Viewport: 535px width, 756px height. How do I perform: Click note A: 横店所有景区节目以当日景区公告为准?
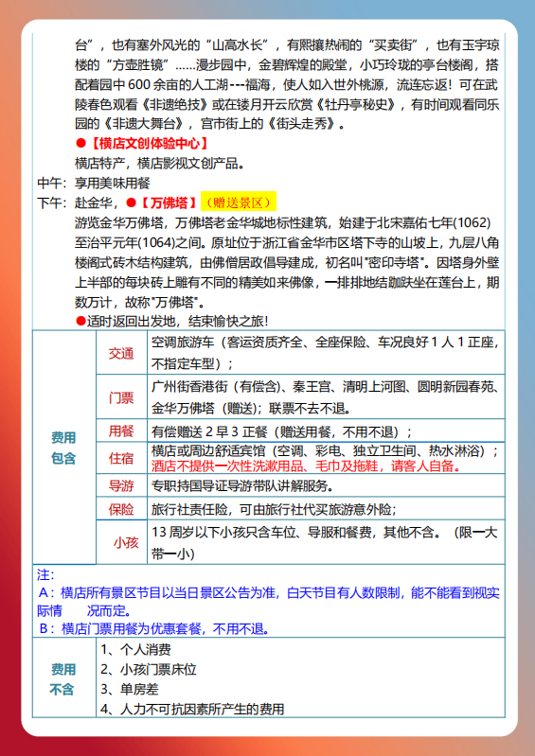coord(268,602)
